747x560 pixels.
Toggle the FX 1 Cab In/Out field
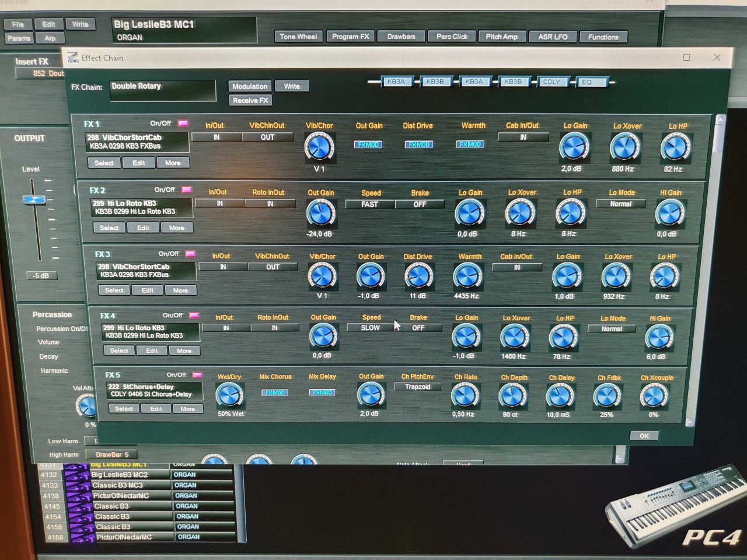click(523, 138)
